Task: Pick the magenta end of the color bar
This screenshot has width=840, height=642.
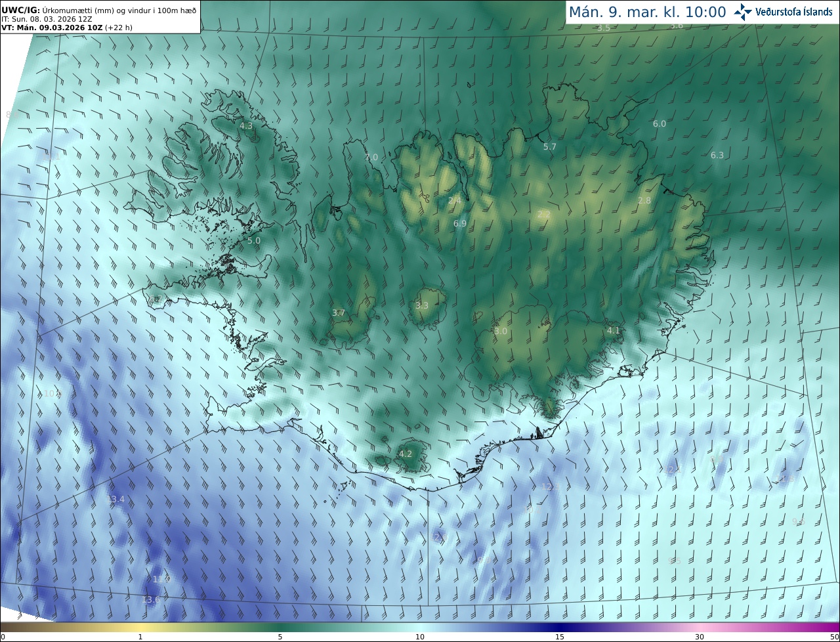Action: (827, 627)
